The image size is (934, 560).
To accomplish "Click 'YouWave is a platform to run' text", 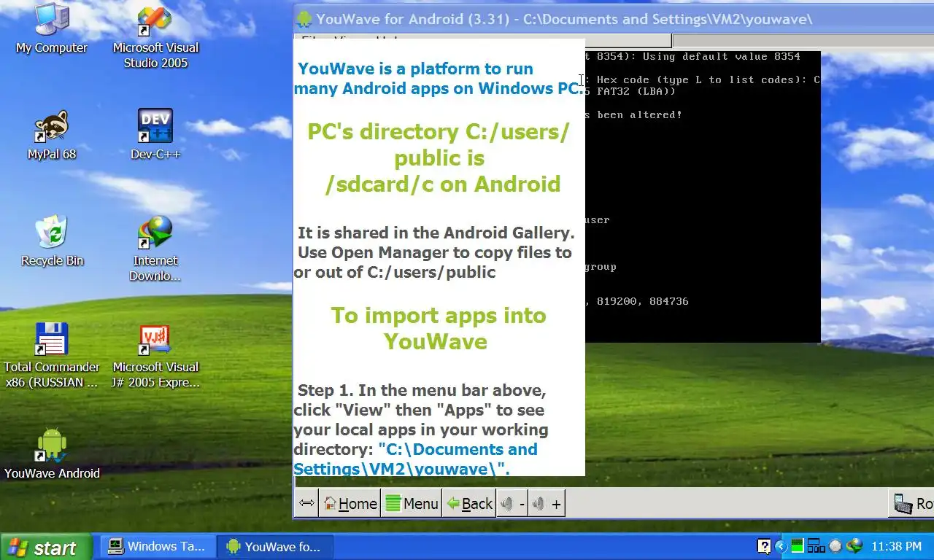I will [415, 69].
